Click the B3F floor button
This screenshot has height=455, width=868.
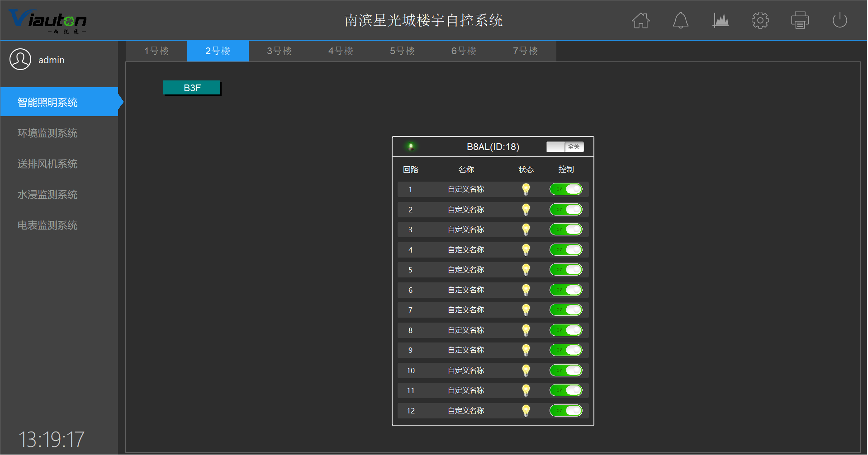pos(192,88)
